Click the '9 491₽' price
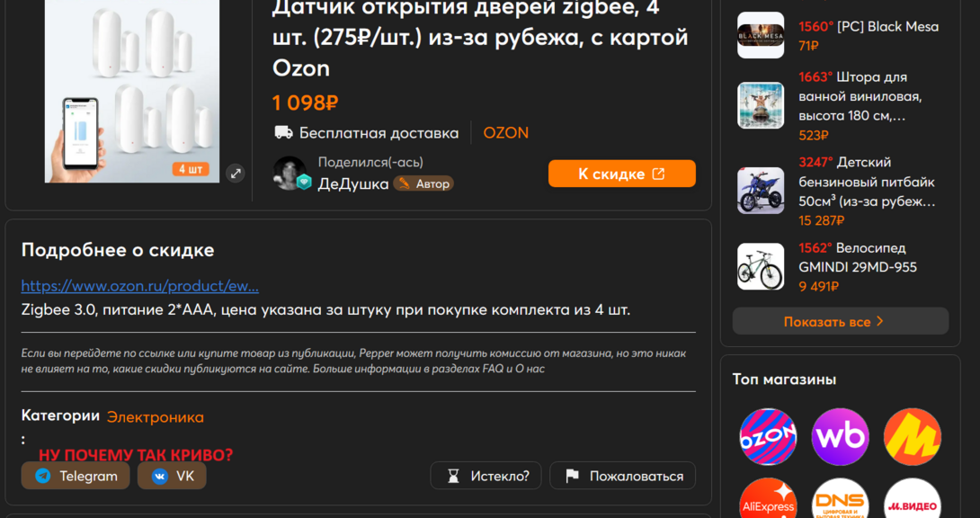The width and height of the screenshot is (980, 518). [x=819, y=287]
